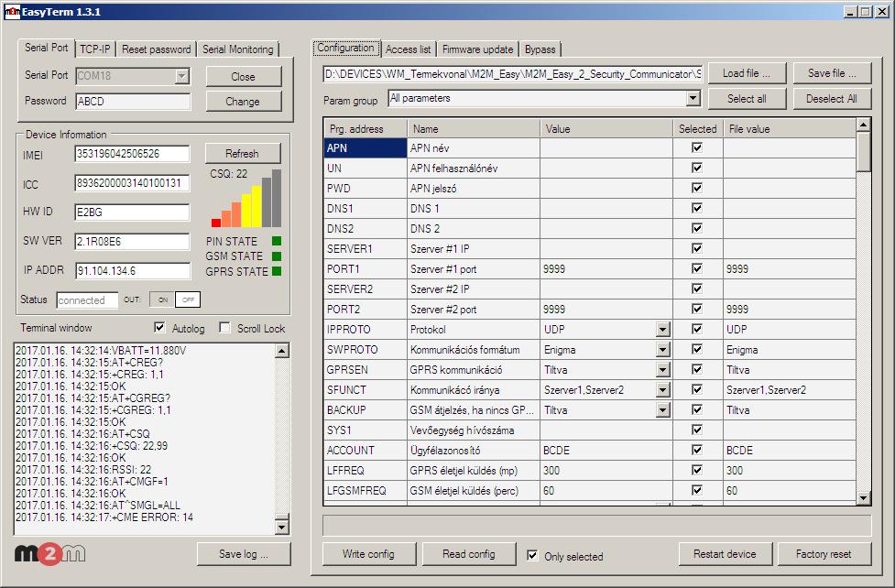Switch to the TCP-IP tab

[94, 49]
